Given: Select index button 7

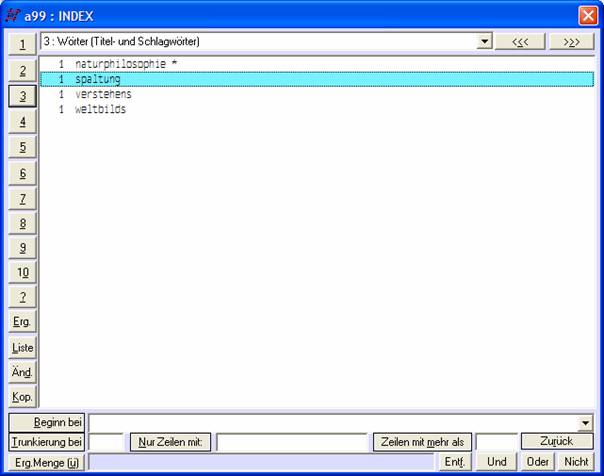Looking at the screenshot, I should click(x=23, y=198).
